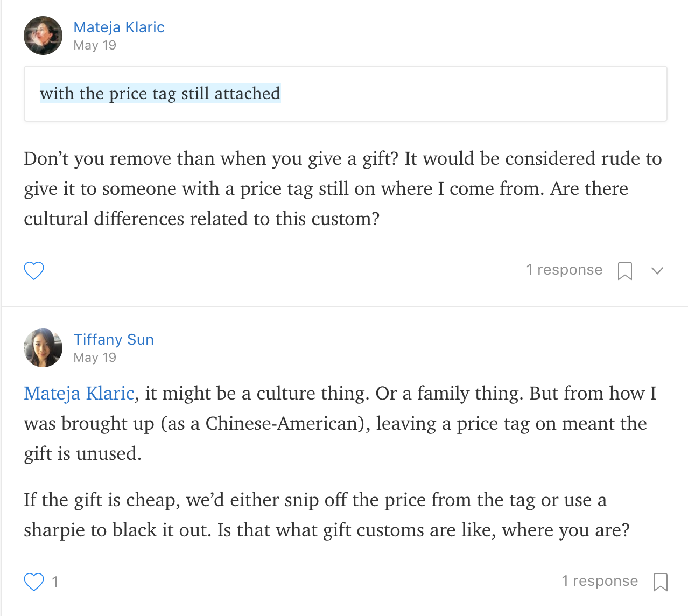Click the May 19 date under Mateja Klaric
Viewport: 688px width, 616px height.
coord(95,45)
